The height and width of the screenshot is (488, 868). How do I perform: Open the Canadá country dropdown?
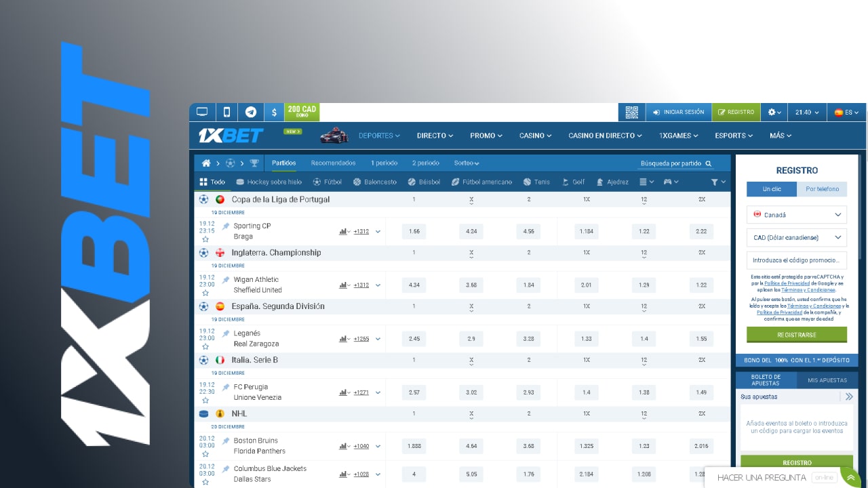click(x=796, y=214)
